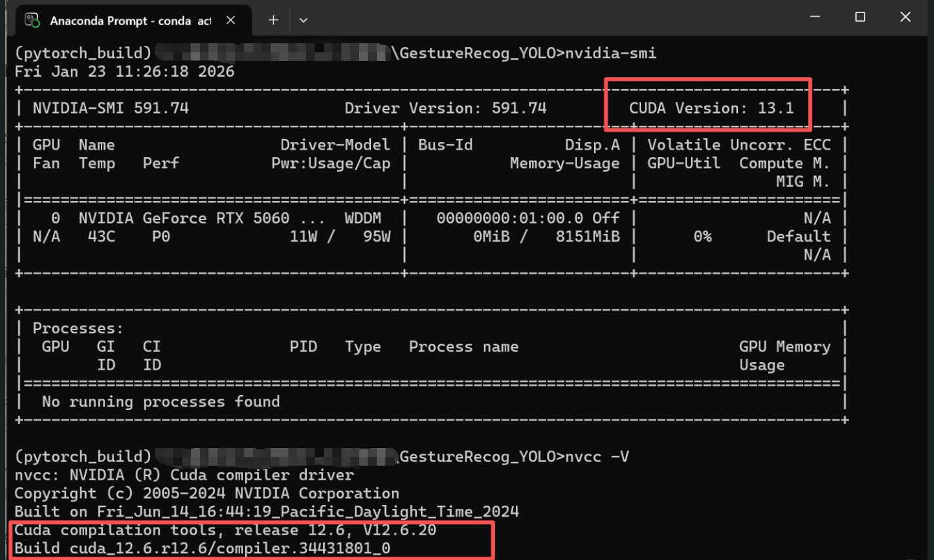The height and width of the screenshot is (560, 934).
Task: Click the Cuda compilation tools release 12.6 line
Action: 225,530
